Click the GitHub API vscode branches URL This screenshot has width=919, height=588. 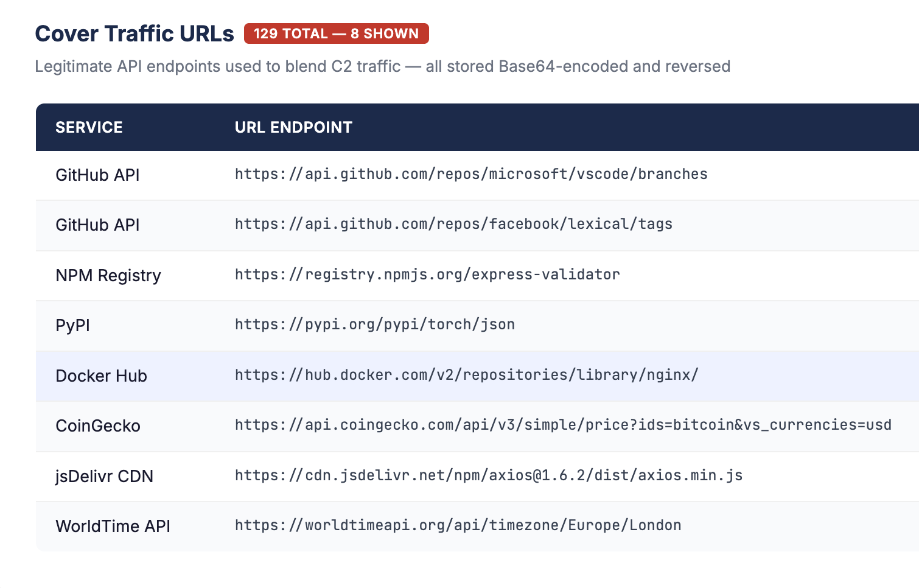tap(470, 173)
